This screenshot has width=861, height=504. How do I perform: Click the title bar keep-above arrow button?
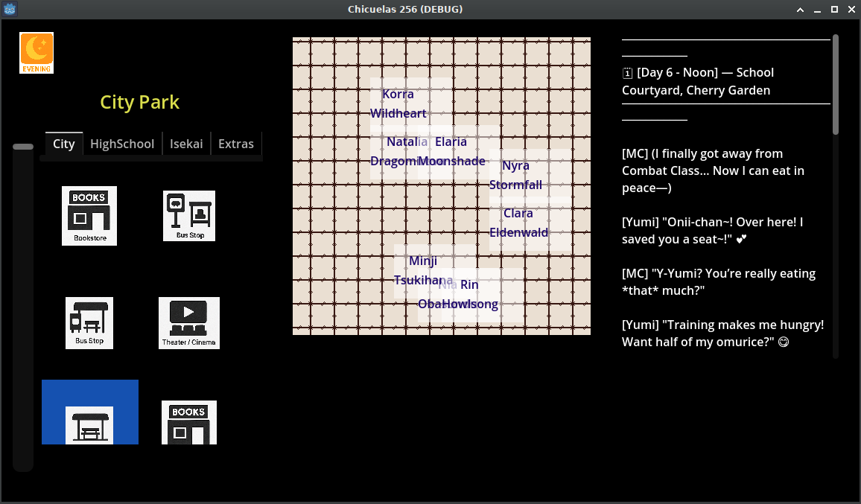tap(800, 10)
